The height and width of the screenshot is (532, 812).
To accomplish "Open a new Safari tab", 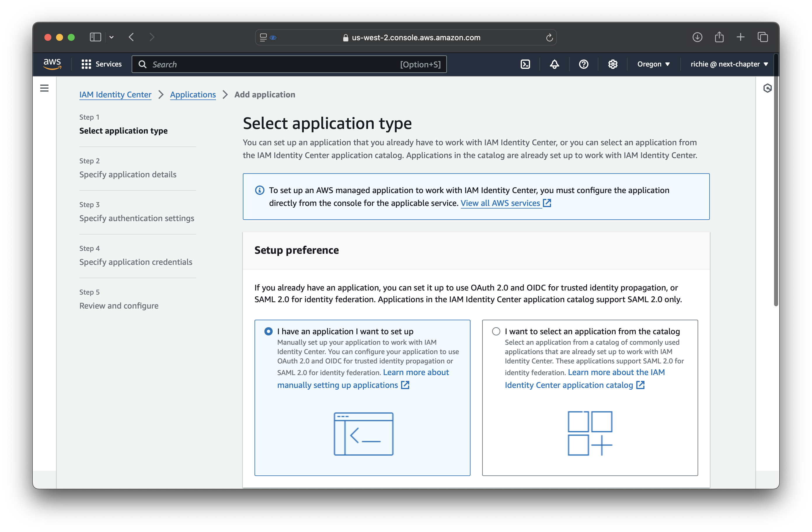I will click(740, 37).
